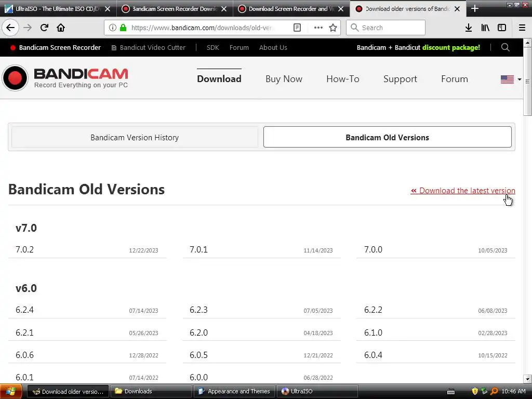Open the browser downloads arrow panel
The image size is (532, 399).
(x=469, y=28)
